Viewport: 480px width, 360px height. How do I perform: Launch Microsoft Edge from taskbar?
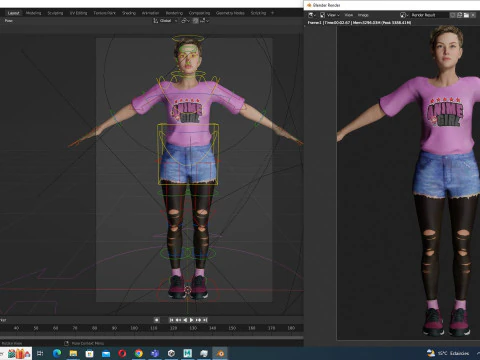[x=57, y=353]
